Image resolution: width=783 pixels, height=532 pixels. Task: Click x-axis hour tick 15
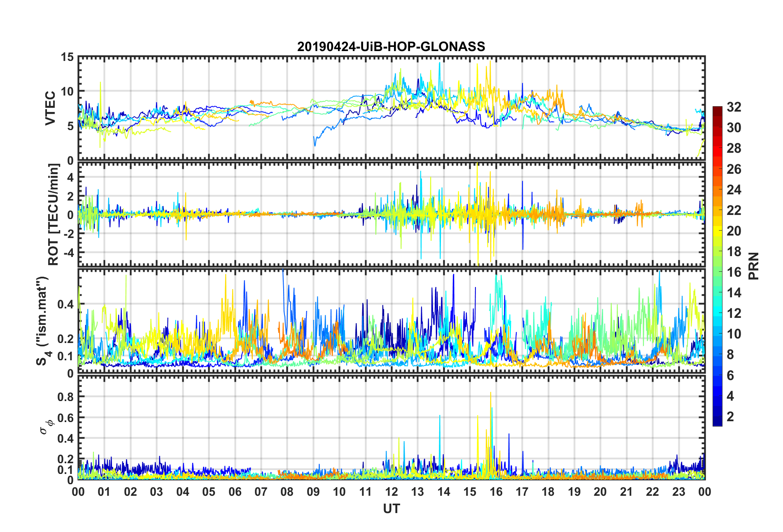coord(470,492)
